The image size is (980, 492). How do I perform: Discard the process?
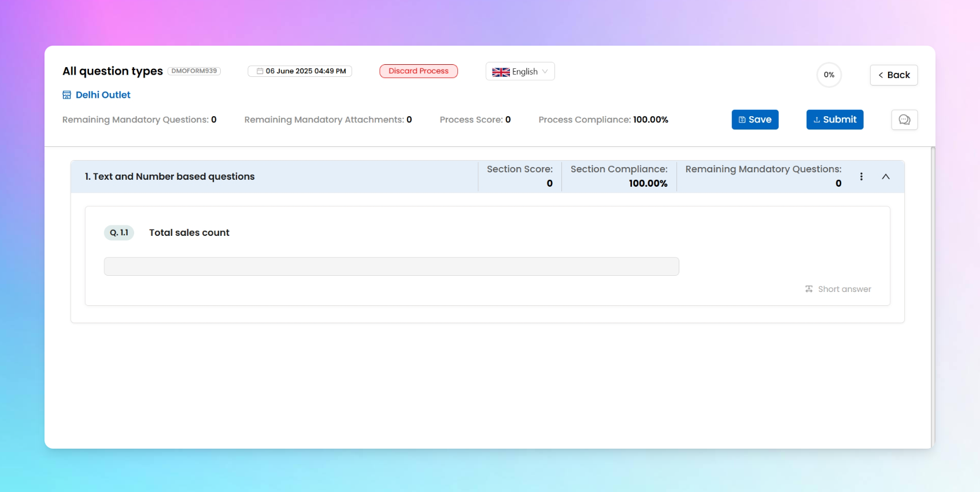[x=418, y=71]
